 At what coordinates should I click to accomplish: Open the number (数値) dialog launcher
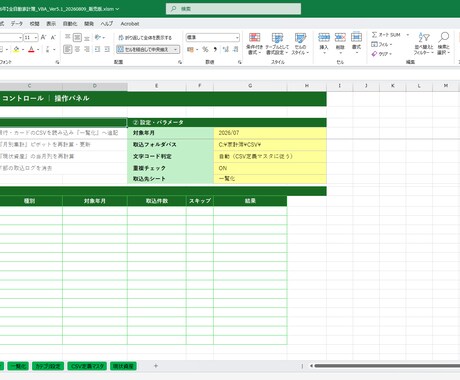(239, 62)
